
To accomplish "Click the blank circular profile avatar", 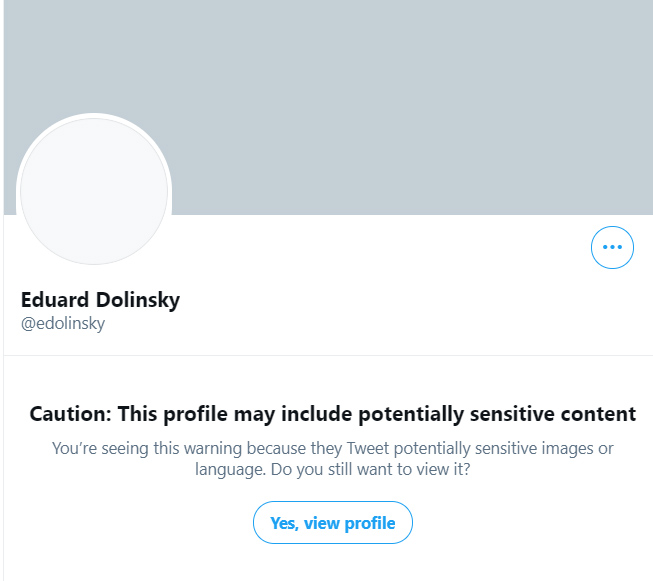I will (95, 190).
